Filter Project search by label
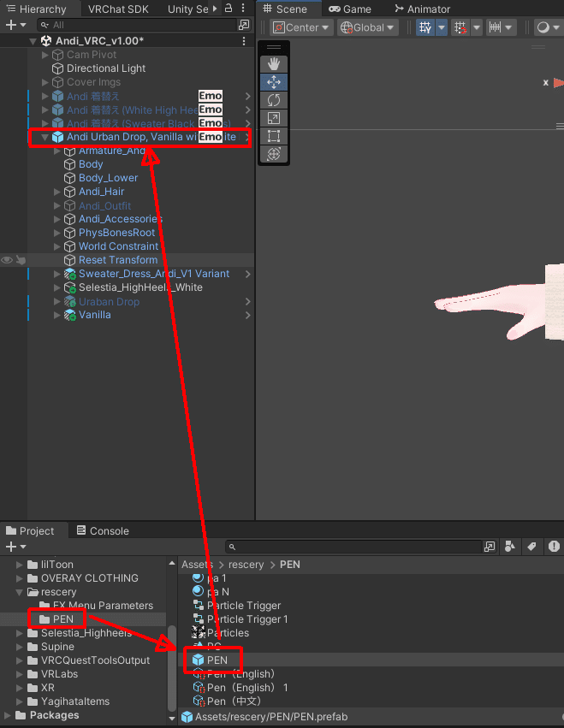The height and width of the screenshot is (728, 564). 532,547
